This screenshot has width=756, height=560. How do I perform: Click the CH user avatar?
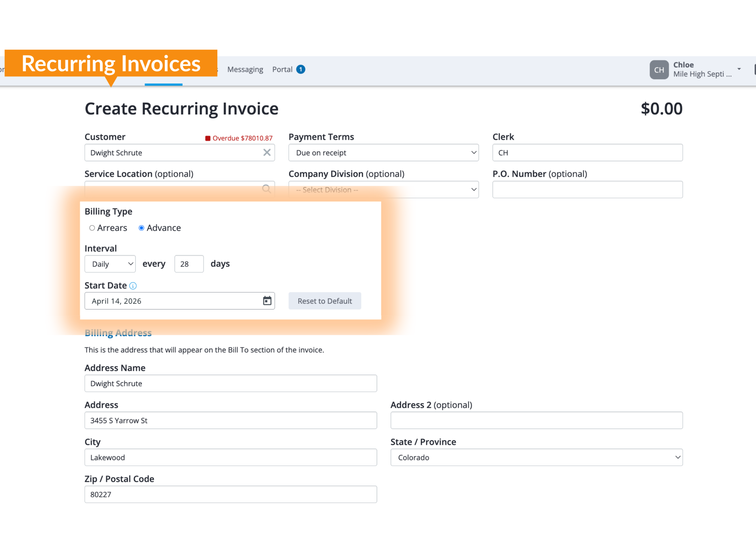(x=659, y=70)
